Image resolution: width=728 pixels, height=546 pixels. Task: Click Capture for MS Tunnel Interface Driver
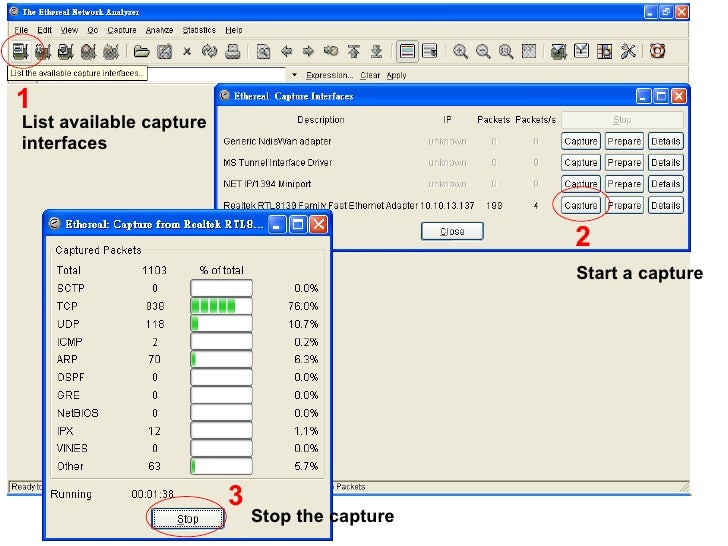[580, 162]
